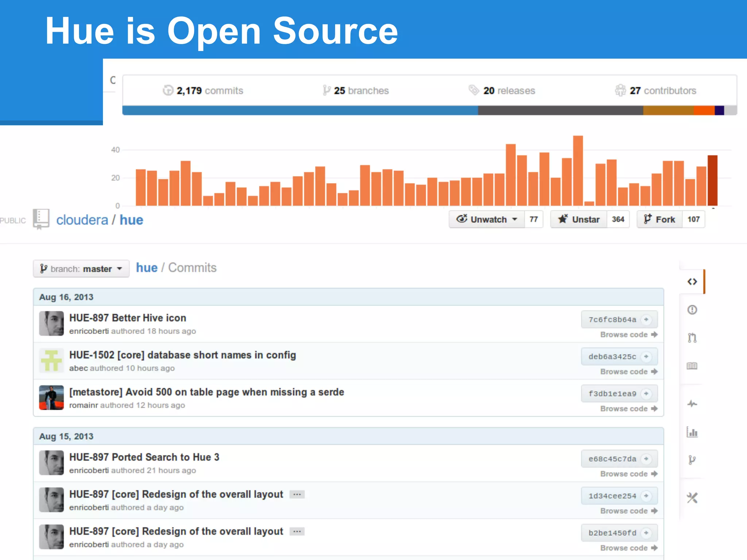The image size is (747, 560).
Task: Click the Unstar button
Action: click(x=579, y=219)
